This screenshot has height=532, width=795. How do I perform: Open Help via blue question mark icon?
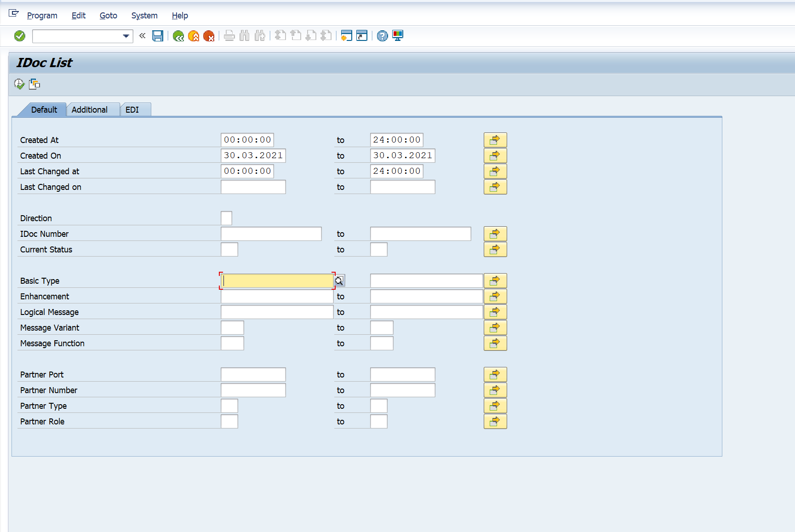pyautogui.click(x=382, y=36)
